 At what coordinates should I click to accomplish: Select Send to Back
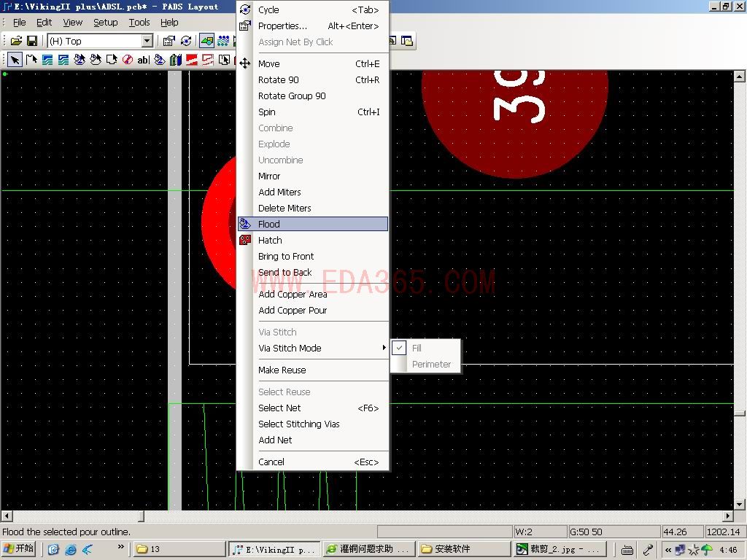coord(313,273)
